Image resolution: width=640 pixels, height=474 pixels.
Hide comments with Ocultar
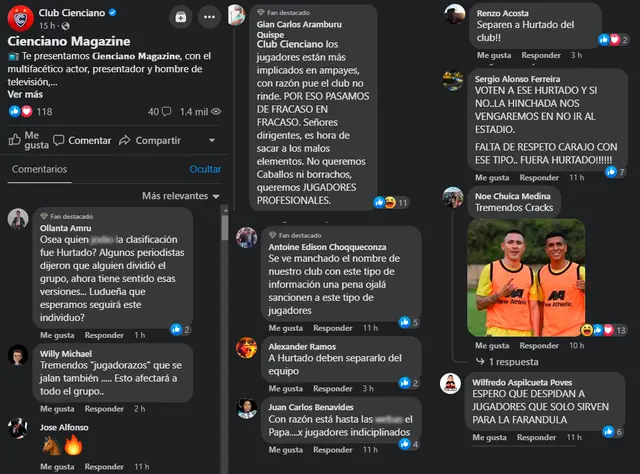[205, 169]
